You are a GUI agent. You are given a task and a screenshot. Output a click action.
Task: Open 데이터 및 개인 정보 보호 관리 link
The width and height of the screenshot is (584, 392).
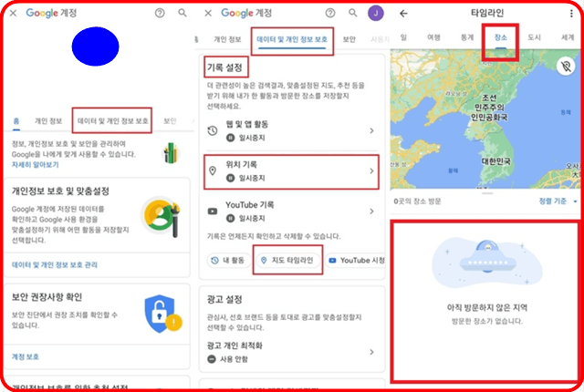click(x=55, y=264)
